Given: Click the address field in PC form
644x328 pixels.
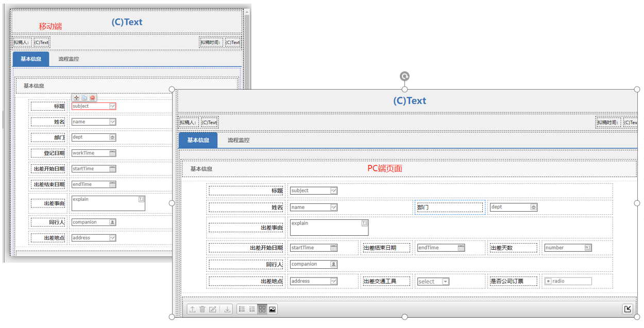Looking at the screenshot, I should 314,281.
